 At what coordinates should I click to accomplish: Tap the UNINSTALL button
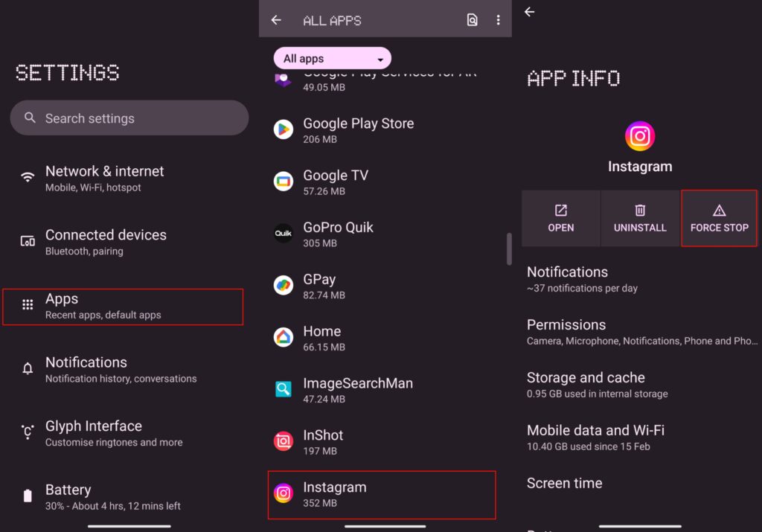coord(640,219)
